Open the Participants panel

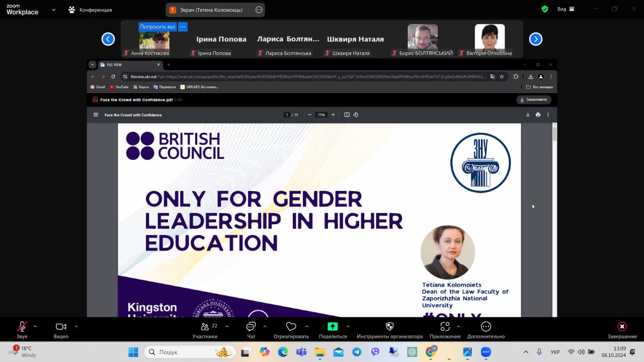coord(205,330)
